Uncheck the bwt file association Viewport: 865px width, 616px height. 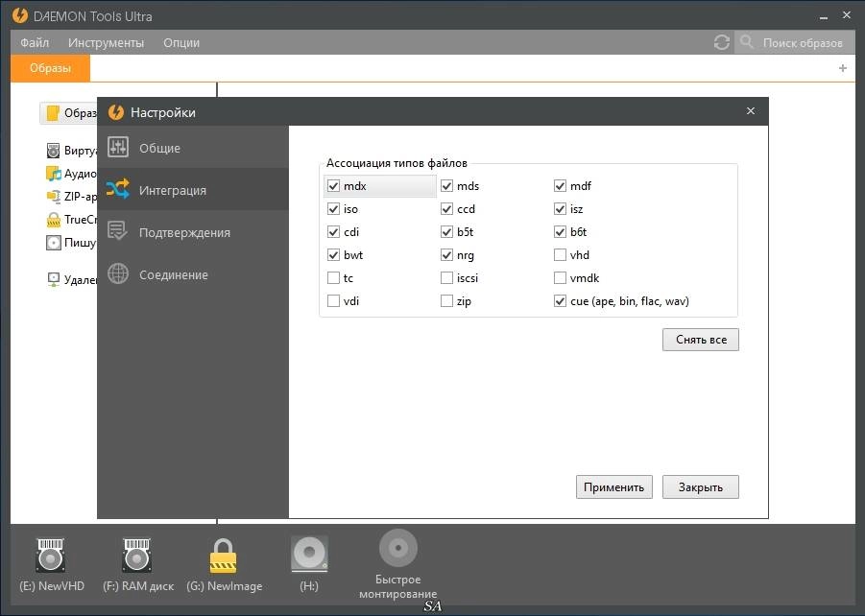coord(333,255)
